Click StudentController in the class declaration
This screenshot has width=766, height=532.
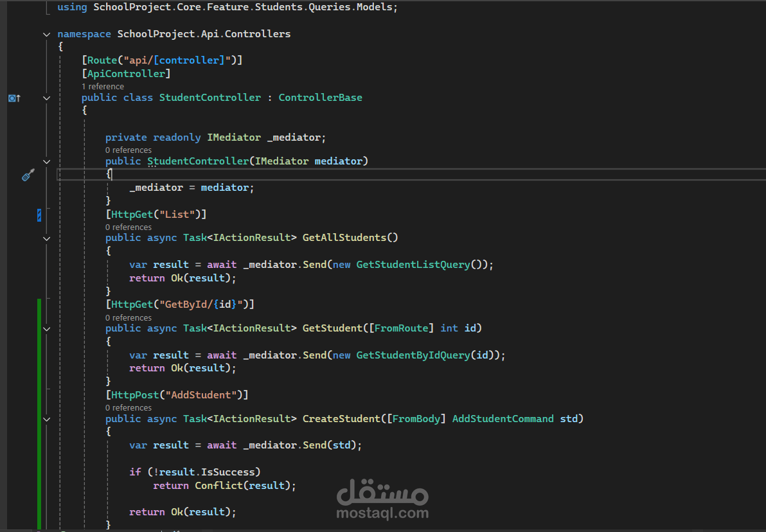click(210, 97)
